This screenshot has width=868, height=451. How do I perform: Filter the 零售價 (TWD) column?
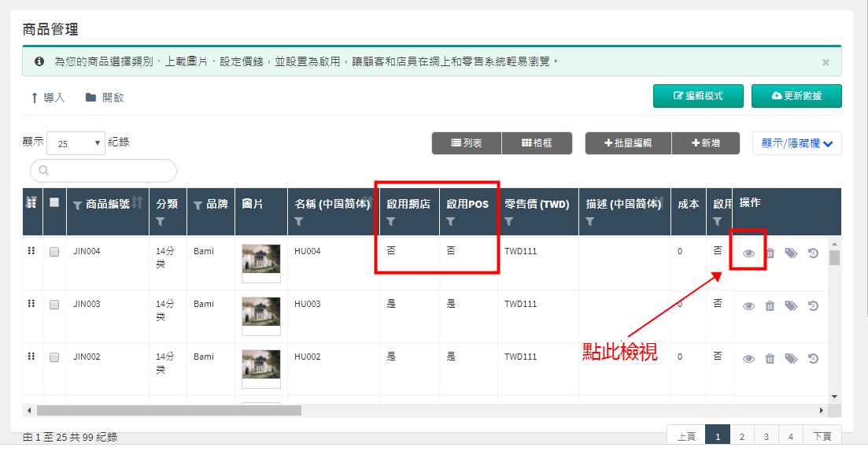[x=508, y=221]
